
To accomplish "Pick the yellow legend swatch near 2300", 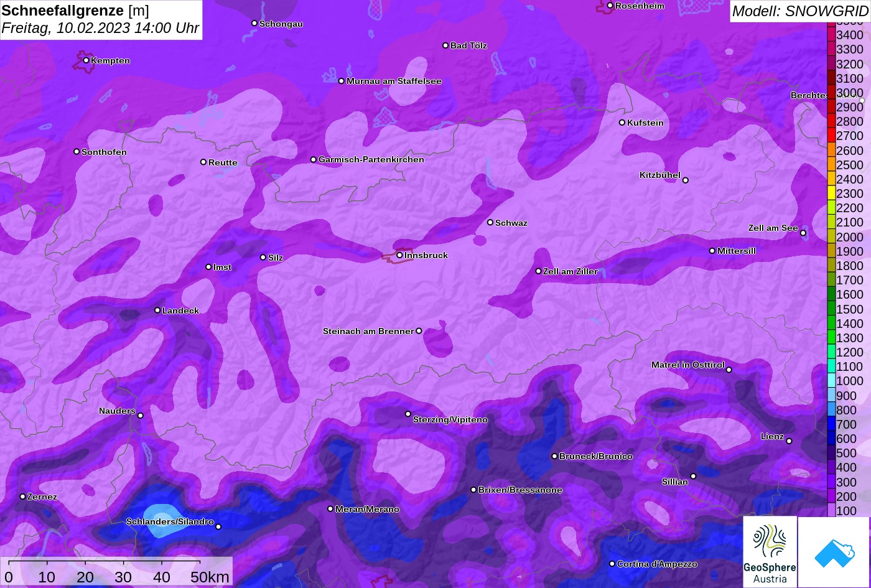I will (x=831, y=194).
